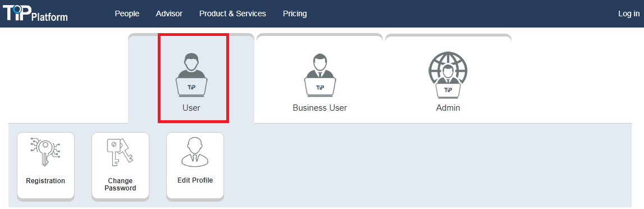Switch to the Business User tab label
Screen dimensions: 644x209
[x=320, y=108]
